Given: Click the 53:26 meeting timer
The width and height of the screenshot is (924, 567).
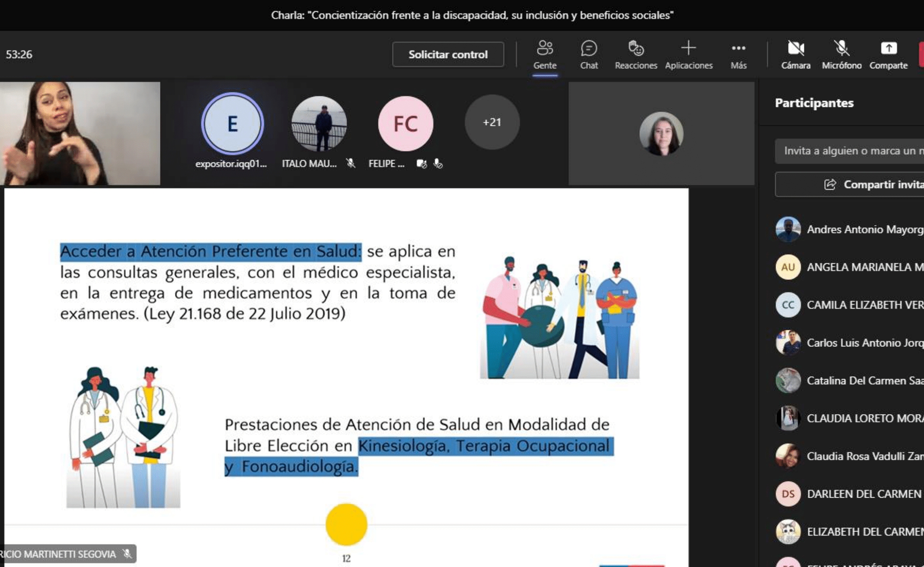Looking at the screenshot, I should tap(19, 54).
